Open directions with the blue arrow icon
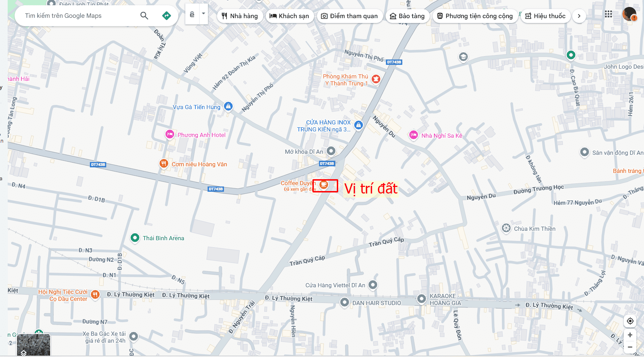This screenshot has height=357, width=644. coord(166,16)
